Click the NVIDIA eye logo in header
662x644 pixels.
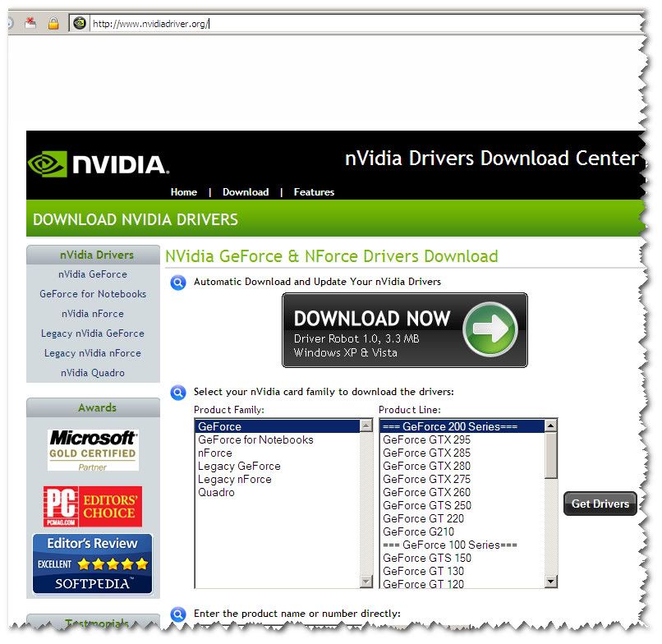(x=48, y=164)
